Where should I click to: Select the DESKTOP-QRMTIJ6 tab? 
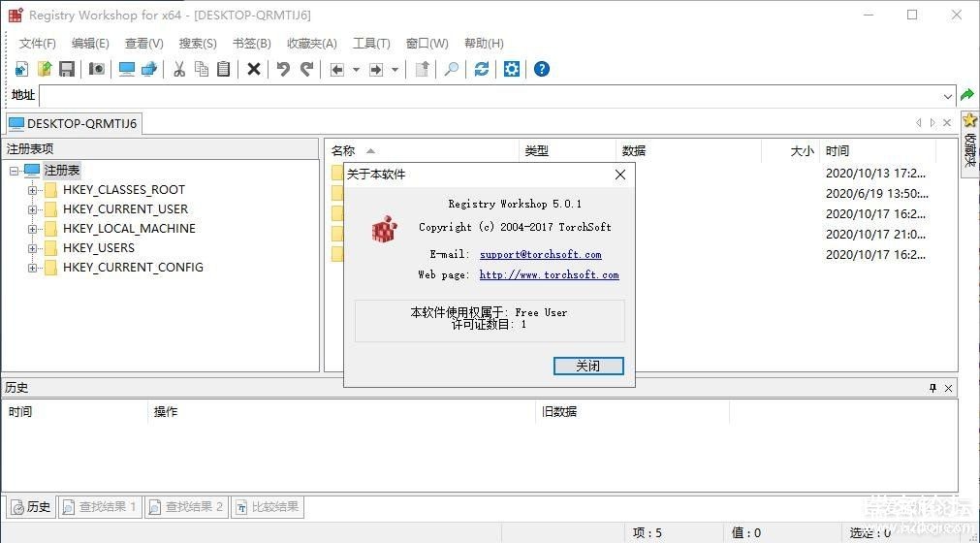click(74, 124)
